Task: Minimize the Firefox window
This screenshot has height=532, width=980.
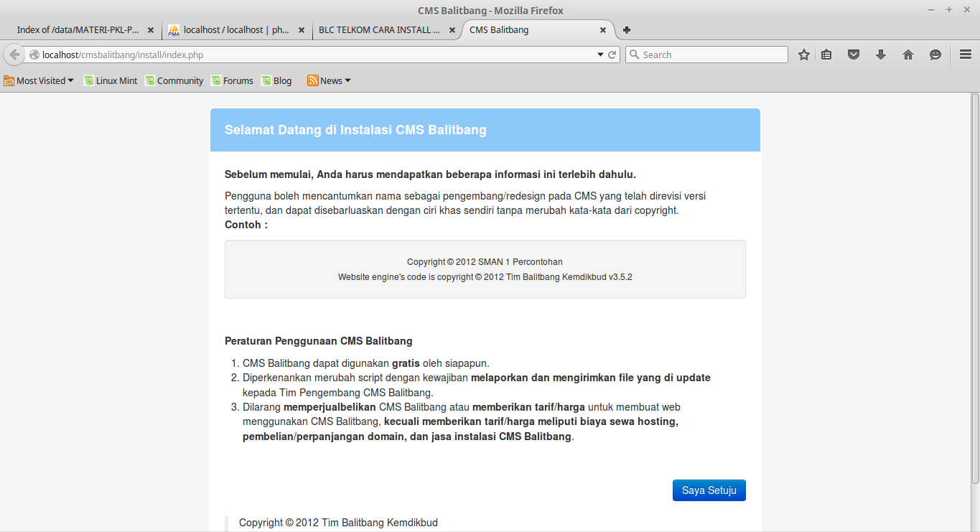Action: 931,10
